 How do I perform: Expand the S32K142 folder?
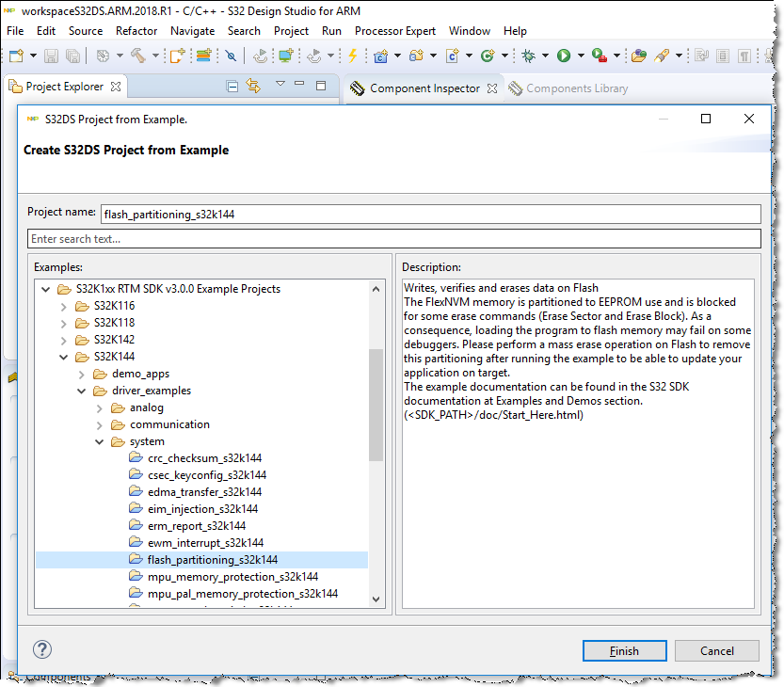point(63,341)
